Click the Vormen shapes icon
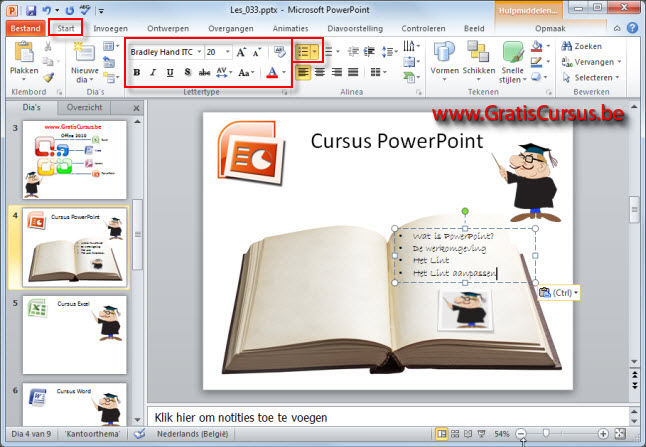The image size is (646, 447). pyautogui.click(x=444, y=52)
